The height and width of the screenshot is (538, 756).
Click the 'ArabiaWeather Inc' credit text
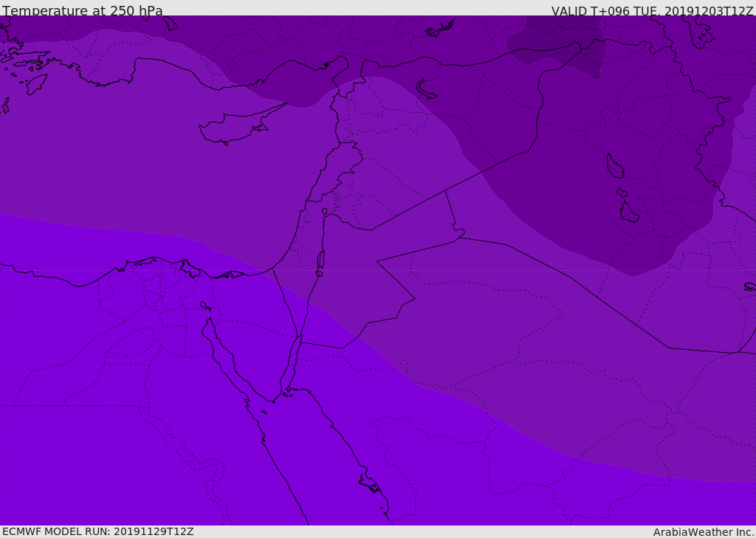pyautogui.click(x=703, y=532)
